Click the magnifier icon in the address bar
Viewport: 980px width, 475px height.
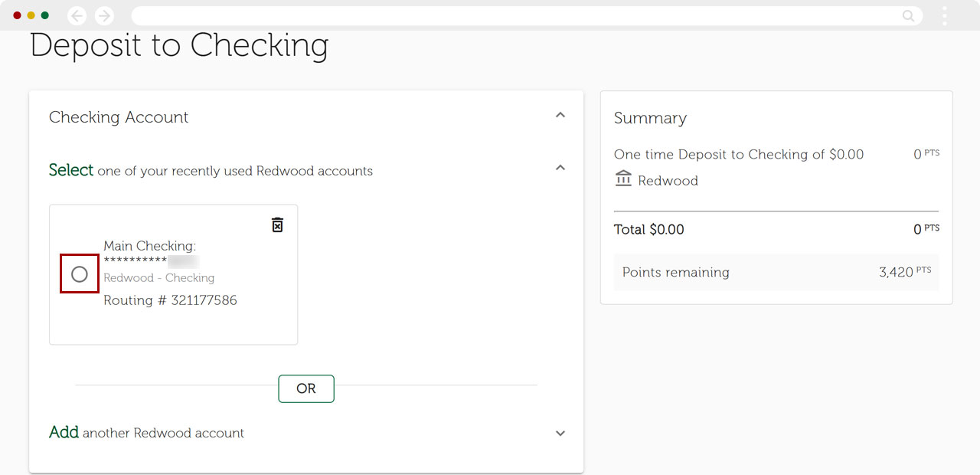tap(908, 15)
